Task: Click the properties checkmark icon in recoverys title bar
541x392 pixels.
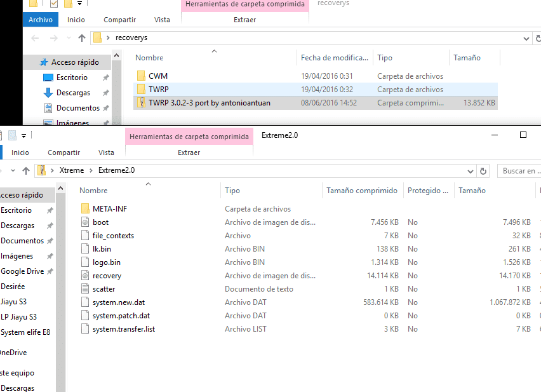Action: [54, 4]
